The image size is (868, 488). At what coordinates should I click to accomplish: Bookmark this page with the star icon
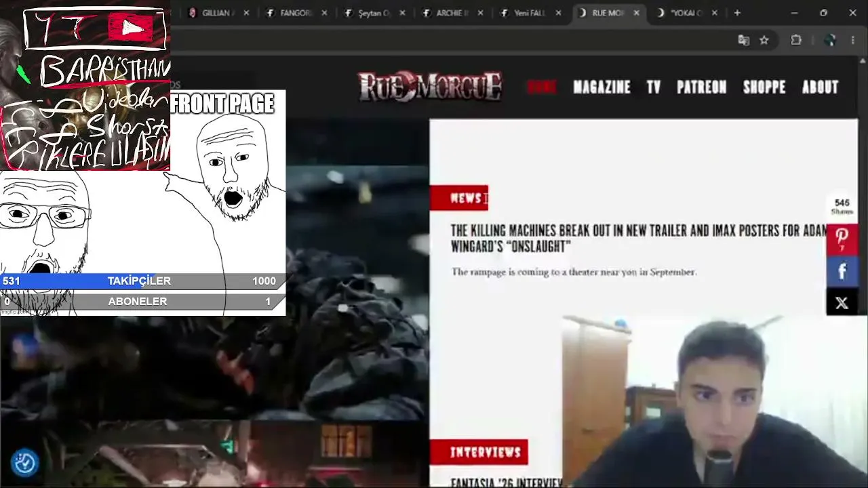click(764, 40)
